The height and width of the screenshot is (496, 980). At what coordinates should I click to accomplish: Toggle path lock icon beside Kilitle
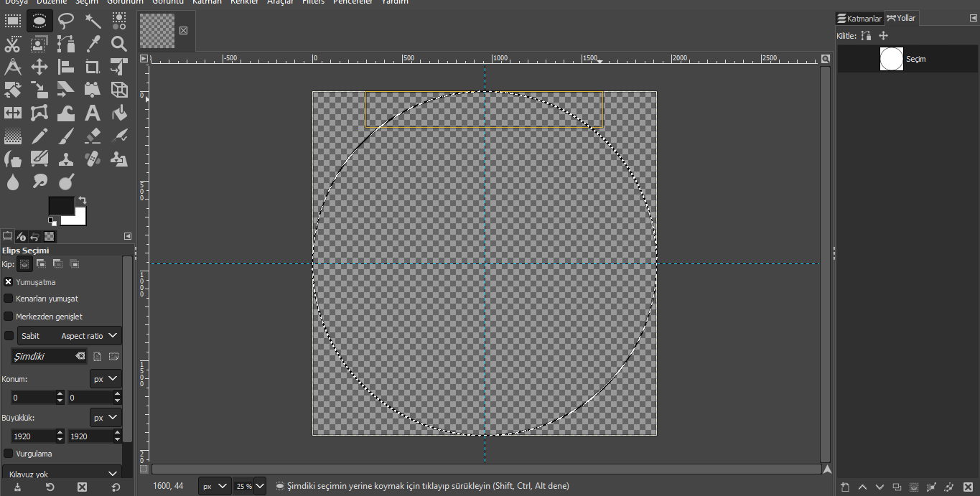(867, 36)
